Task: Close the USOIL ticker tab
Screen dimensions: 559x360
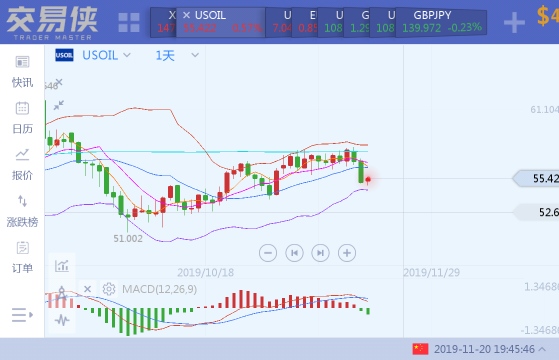Action: [186, 15]
